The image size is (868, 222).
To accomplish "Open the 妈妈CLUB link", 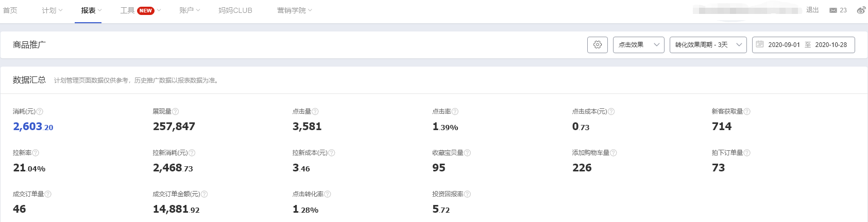I will tap(235, 10).
